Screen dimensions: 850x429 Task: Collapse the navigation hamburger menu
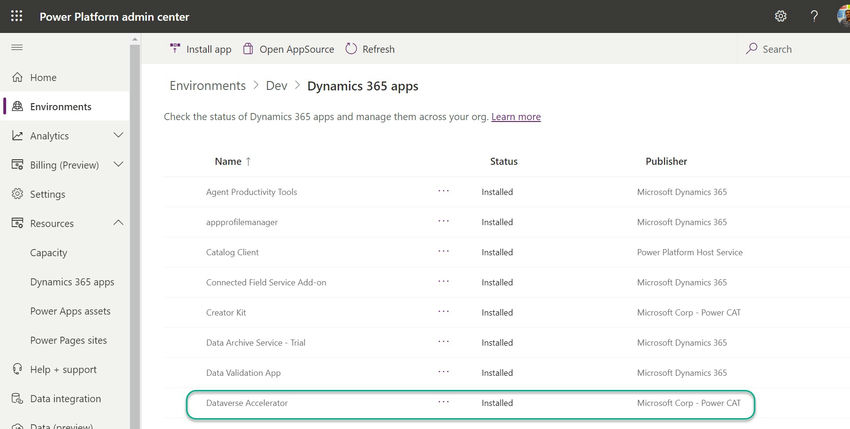click(x=17, y=48)
